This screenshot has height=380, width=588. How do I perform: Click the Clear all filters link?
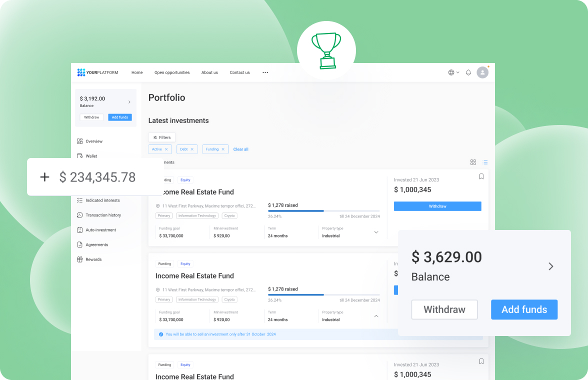(240, 149)
